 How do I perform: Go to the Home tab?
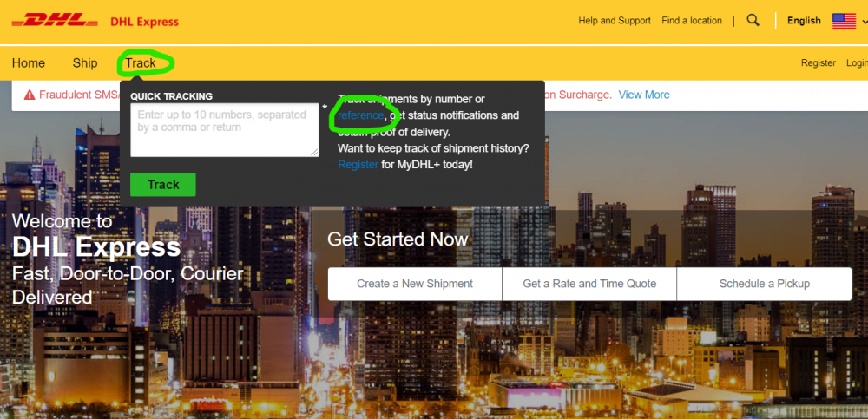[x=29, y=63]
